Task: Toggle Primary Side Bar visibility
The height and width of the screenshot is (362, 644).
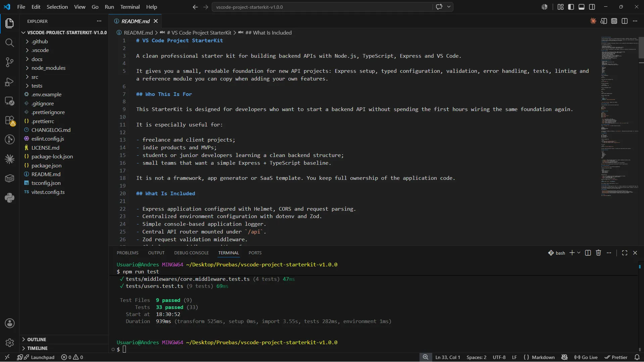Action: 571,7
